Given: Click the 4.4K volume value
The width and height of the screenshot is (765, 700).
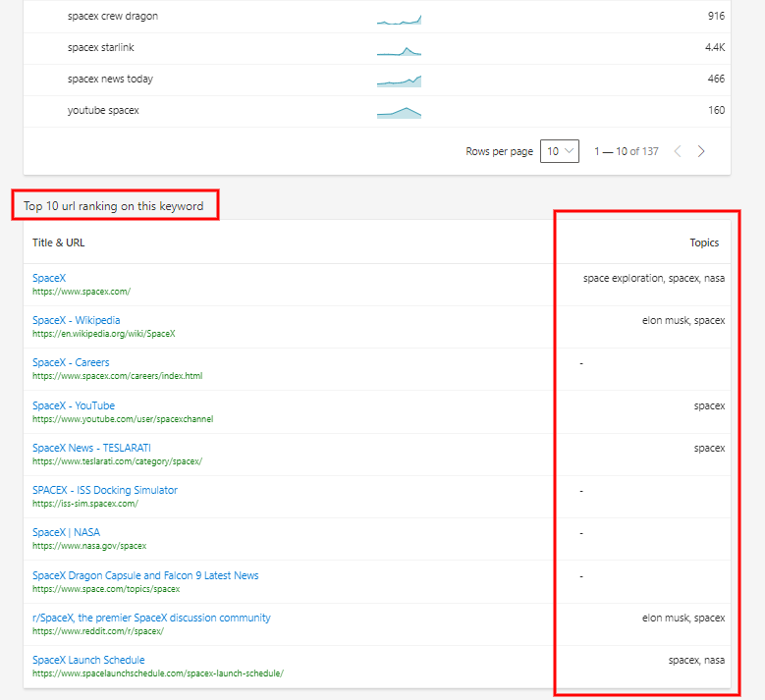Looking at the screenshot, I should pos(715,47).
